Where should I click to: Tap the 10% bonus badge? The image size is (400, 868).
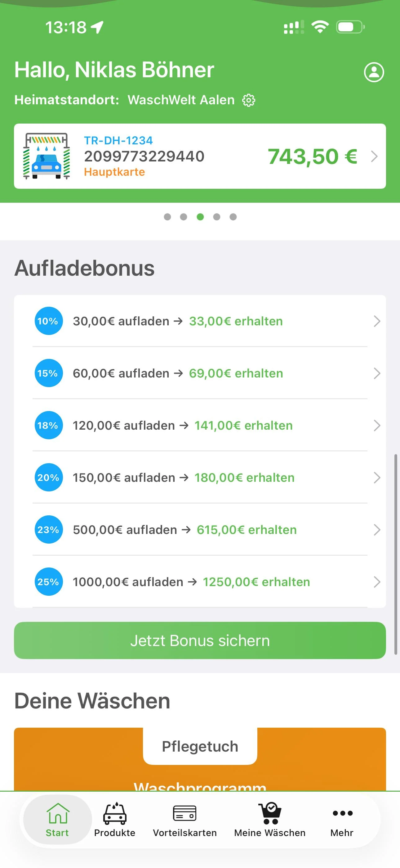pos(48,321)
